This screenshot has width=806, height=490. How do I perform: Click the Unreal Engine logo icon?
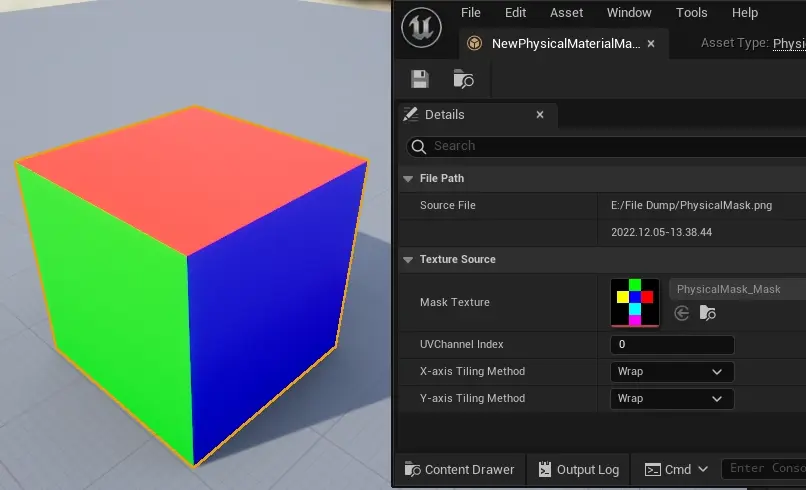point(422,28)
